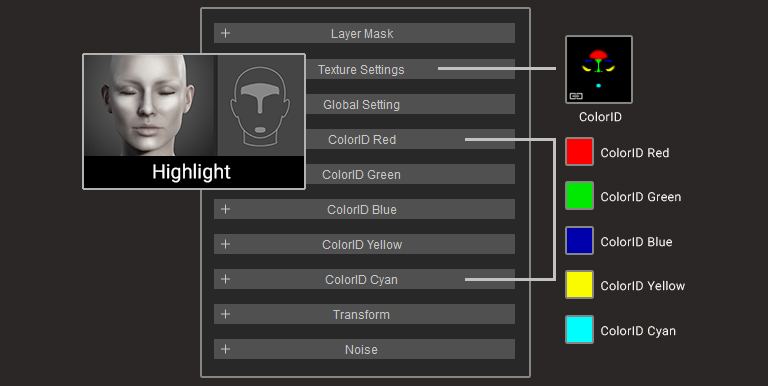Open the Texture Settings section header
Image resolution: width=768 pixels, height=386 pixels.
410,69
